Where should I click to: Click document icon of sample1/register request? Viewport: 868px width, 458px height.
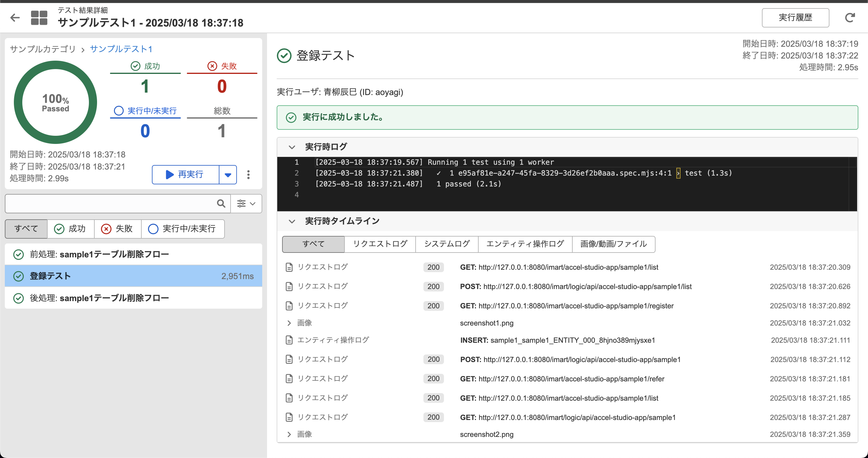coord(289,306)
